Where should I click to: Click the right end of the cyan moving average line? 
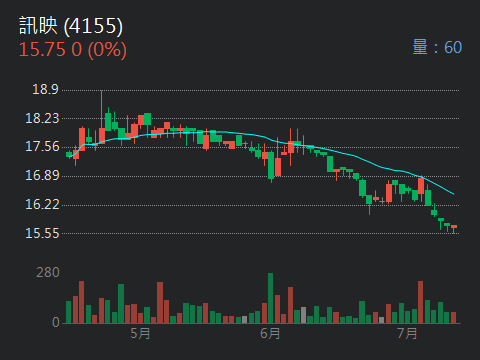pos(453,194)
